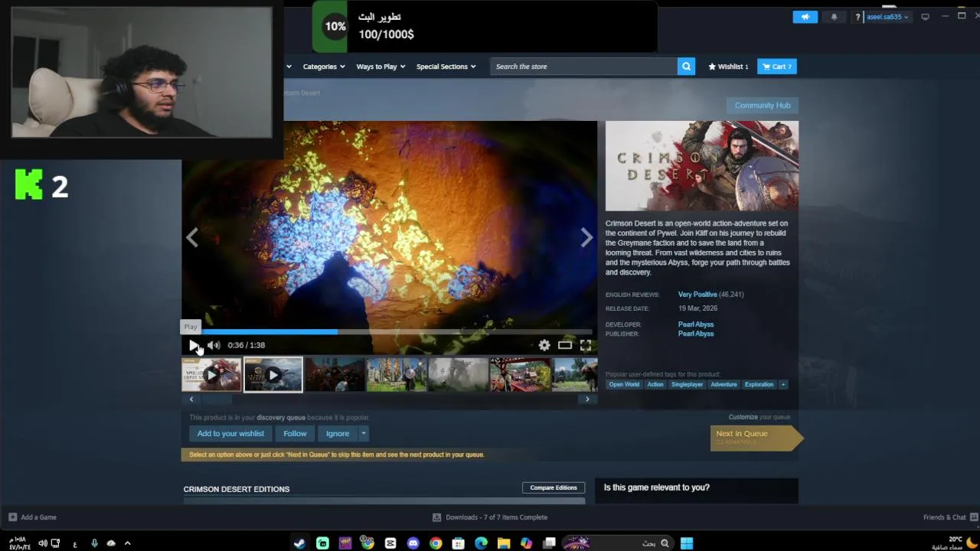Enter fullscreen for the trailer

point(586,345)
